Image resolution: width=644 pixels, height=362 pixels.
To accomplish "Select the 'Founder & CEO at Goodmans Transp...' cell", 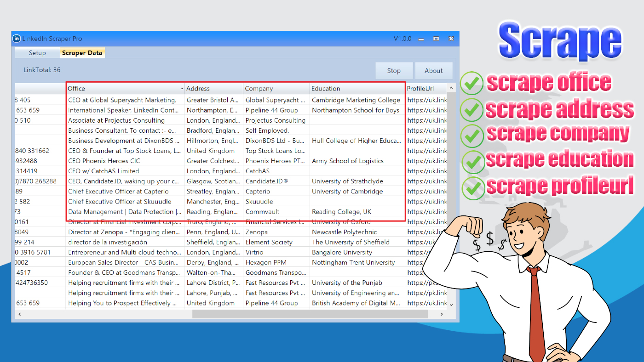I will tap(125, 272).
